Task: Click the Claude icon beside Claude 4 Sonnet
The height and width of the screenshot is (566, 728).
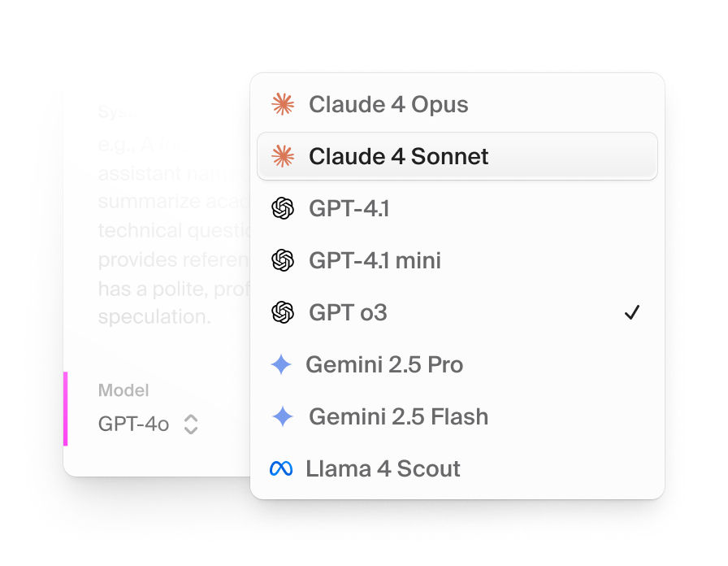Action: [282, 156]
